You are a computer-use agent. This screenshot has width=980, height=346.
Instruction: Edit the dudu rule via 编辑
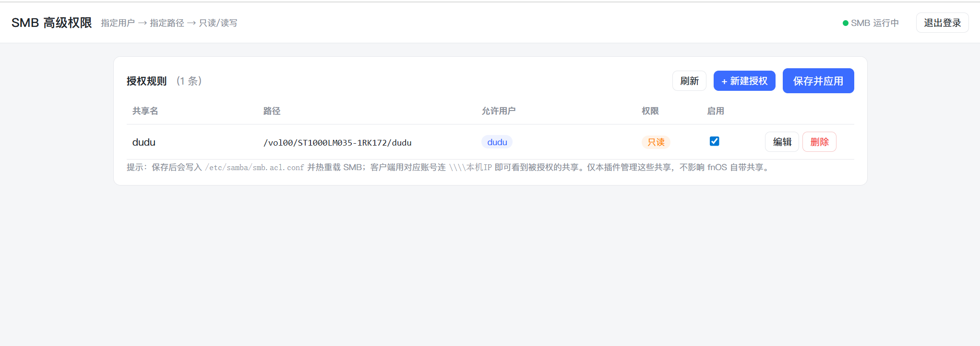tap(782, 142)
